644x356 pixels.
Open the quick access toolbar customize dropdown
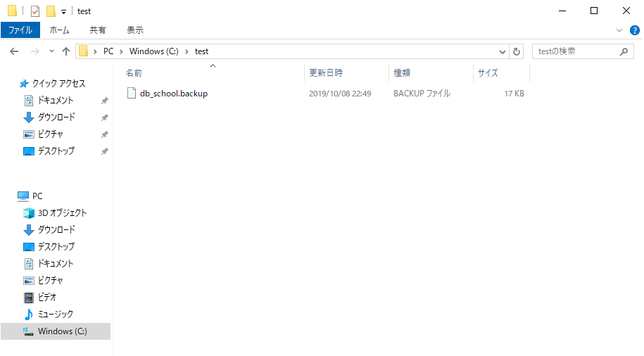tap(63, 11)
